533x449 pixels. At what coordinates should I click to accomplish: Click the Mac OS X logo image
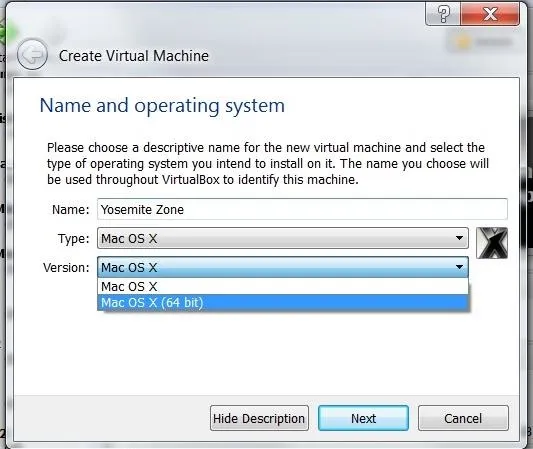click(492, 243)
